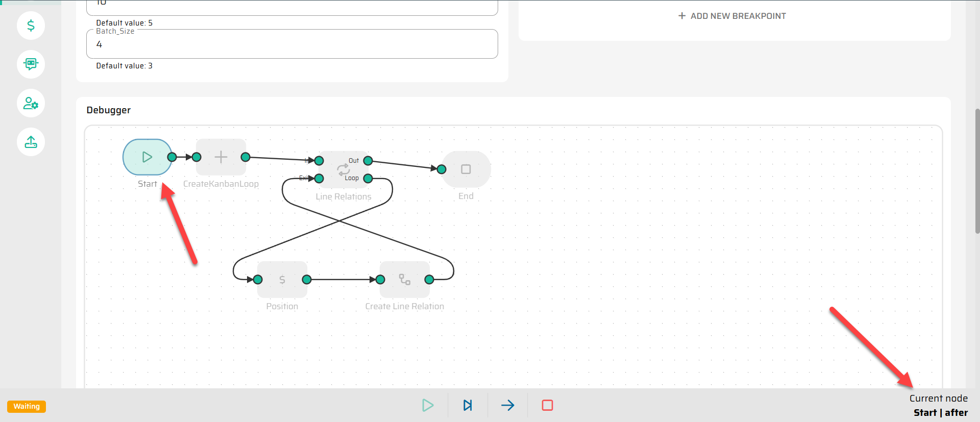Stop debugging with the red square
The height and width of the screenshot is (422, 980).
547,405
